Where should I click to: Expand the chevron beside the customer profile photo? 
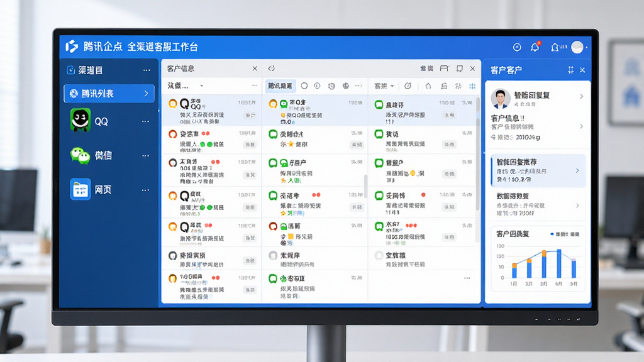click(x=582, y=96)
